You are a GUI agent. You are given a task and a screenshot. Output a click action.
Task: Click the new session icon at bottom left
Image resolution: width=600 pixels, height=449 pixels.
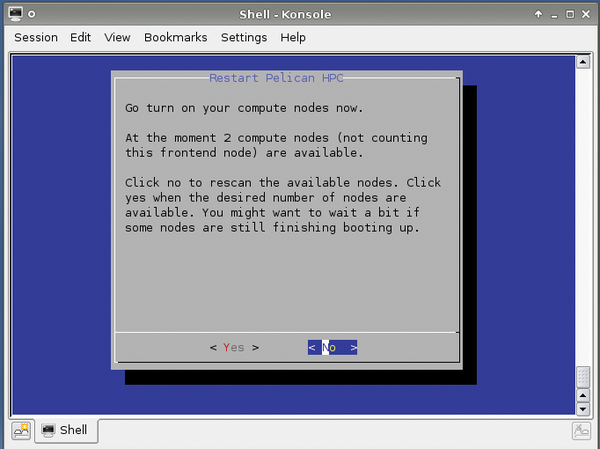pos(20,431)
